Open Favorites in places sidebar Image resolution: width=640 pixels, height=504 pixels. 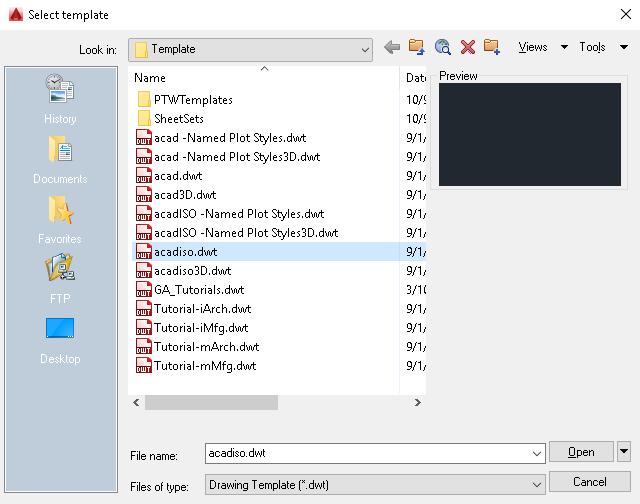coord(60,220)
